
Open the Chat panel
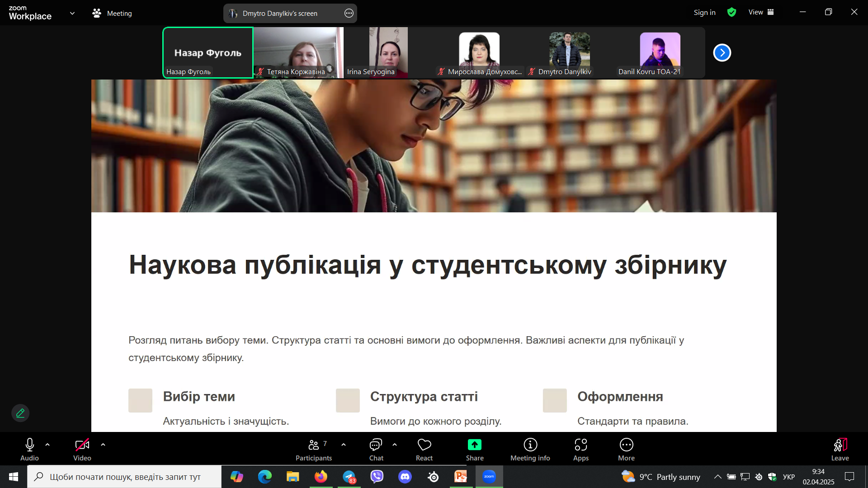click(x=376, y=450)
